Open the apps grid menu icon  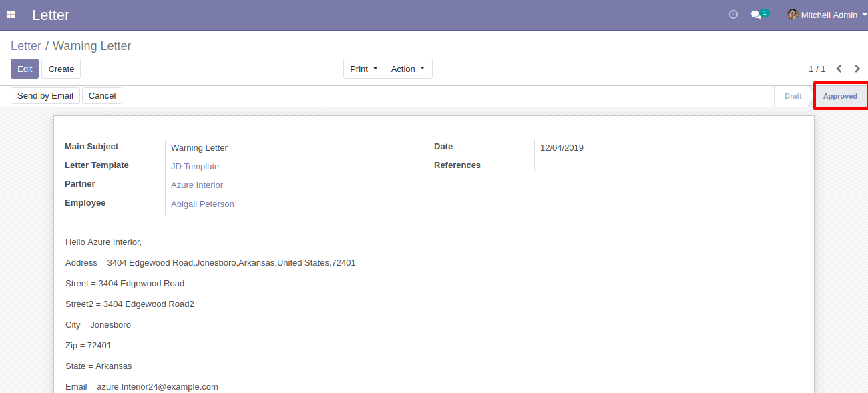[11, 15]
